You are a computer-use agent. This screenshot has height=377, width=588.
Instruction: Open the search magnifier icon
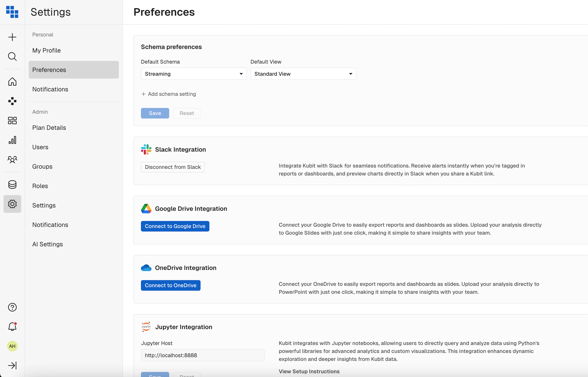(x=12, y=57)
